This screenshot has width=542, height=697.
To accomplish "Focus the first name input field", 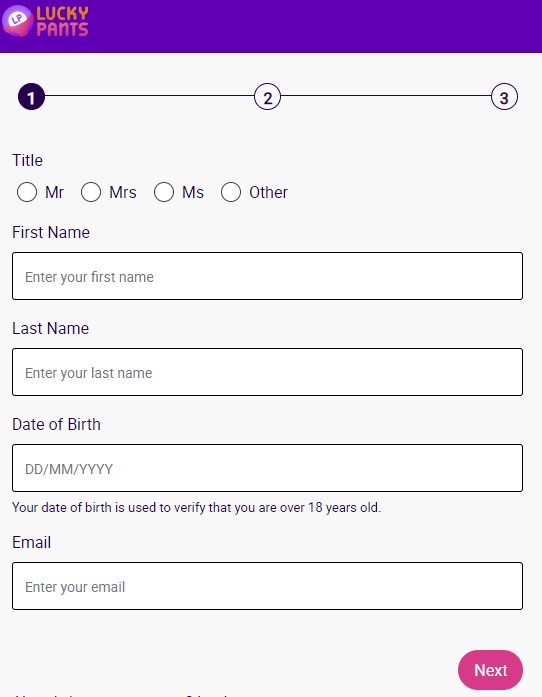I will 267,276.
